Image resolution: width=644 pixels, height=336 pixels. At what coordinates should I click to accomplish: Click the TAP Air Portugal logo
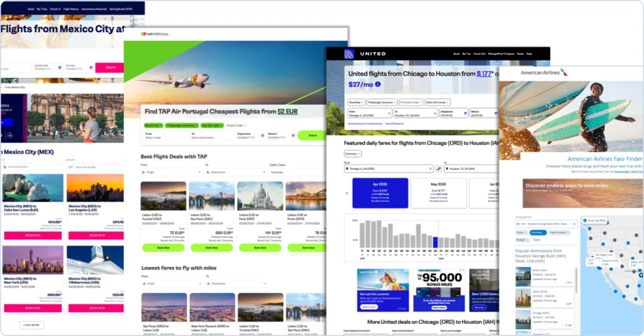pyautogui.click(x=155, y=34)
